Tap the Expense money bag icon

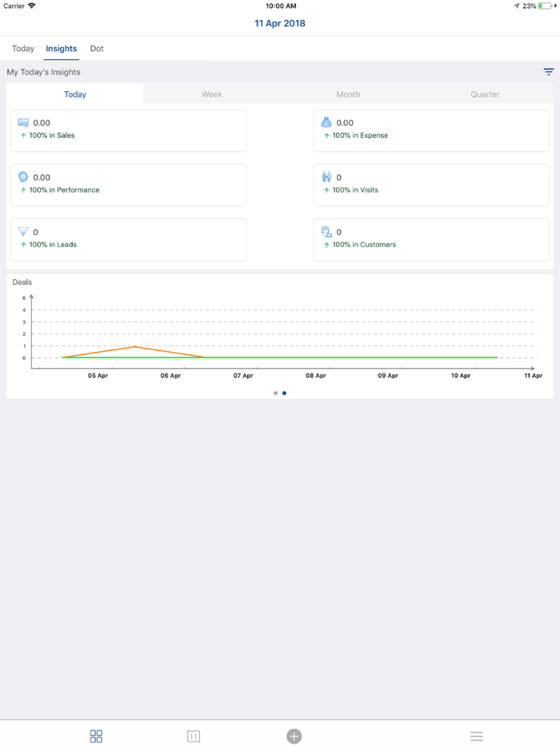pos(326,122)
